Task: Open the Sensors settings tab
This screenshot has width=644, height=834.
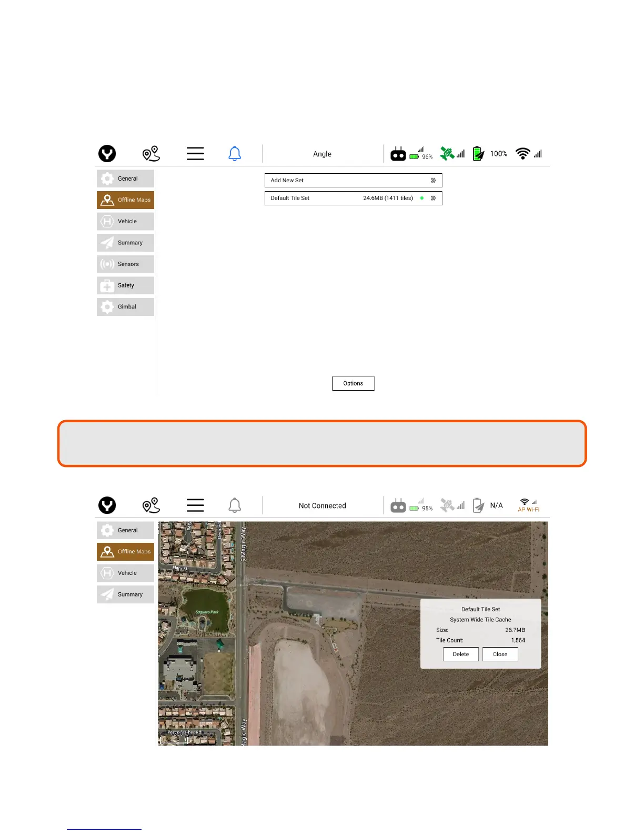Action: tap(125, 264)
